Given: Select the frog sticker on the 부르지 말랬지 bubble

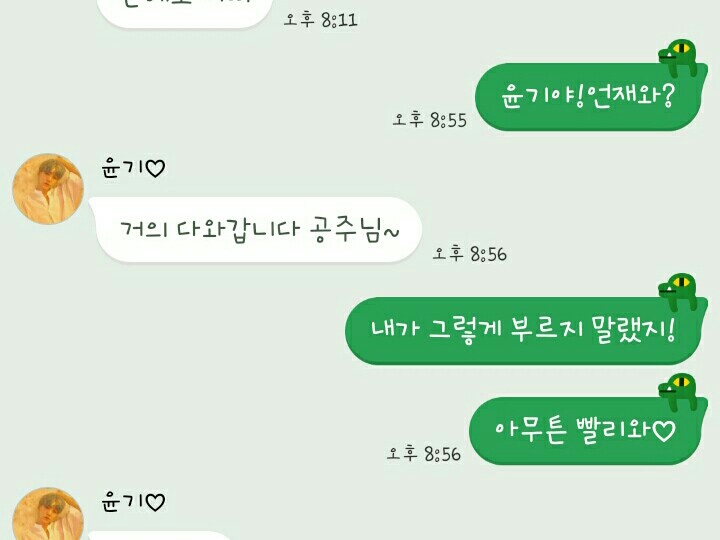Looking at the screenshot, I should coord(679,292).
